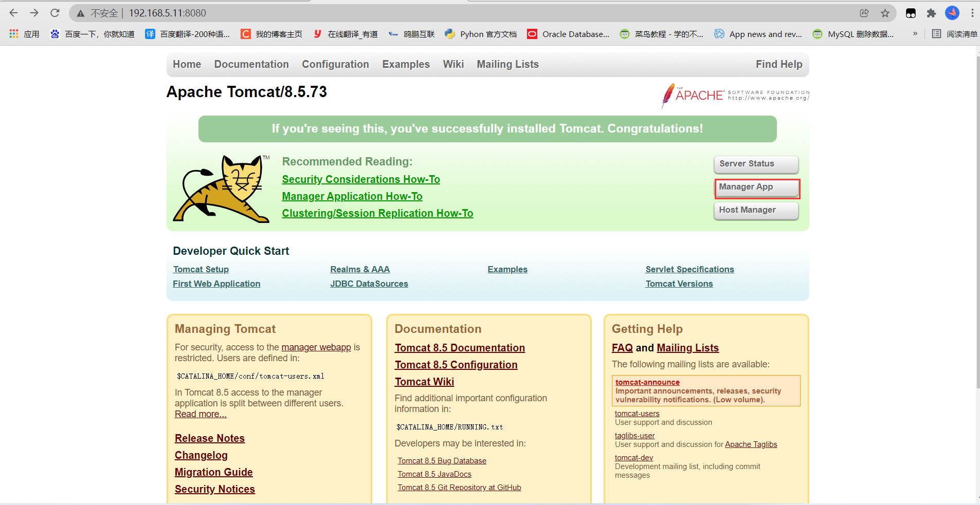This screenshot has height=505, width=980.
Task: Open the Tomcat Versions link
Action: [x=679, y=284]
